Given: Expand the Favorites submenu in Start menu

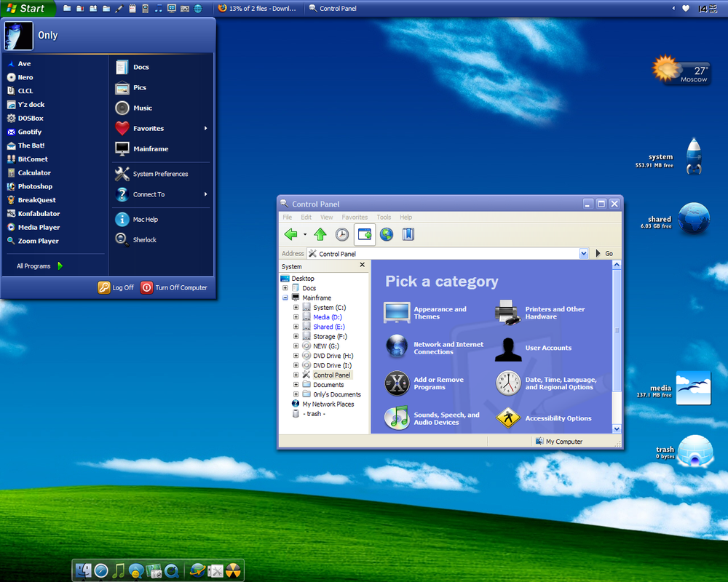Looking at the screenshot, I should [x=205, y=128].
